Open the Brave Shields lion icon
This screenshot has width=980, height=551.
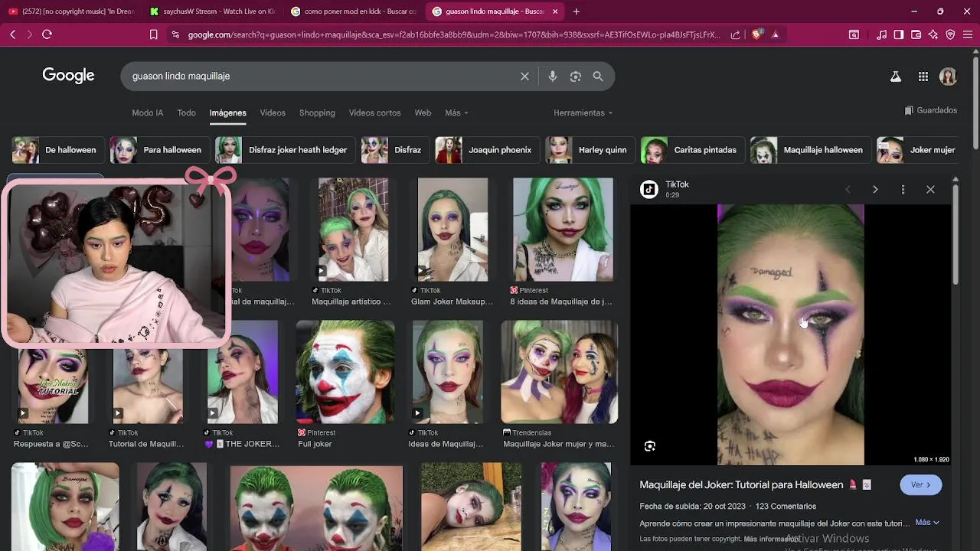pyautogui.click(x=757, y=34)
